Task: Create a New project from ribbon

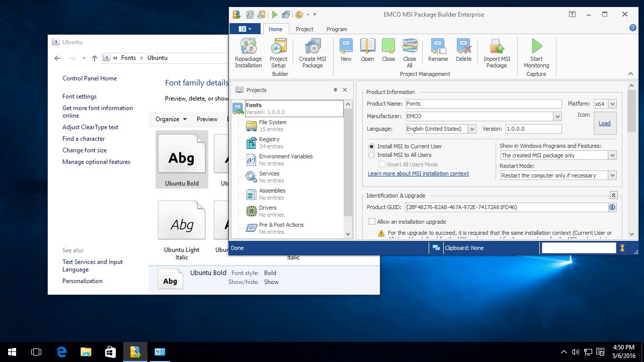Action: coord(346,50)
